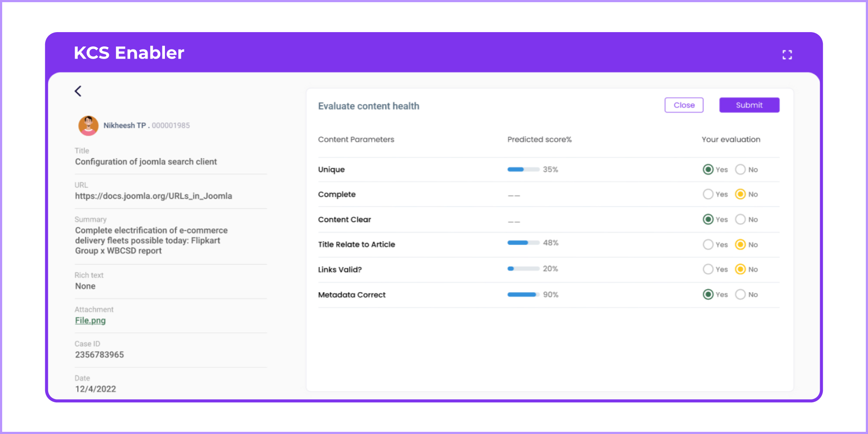Select No for Metadata Correct
Screen dimensions: 868x434
(x=740, y=294)
